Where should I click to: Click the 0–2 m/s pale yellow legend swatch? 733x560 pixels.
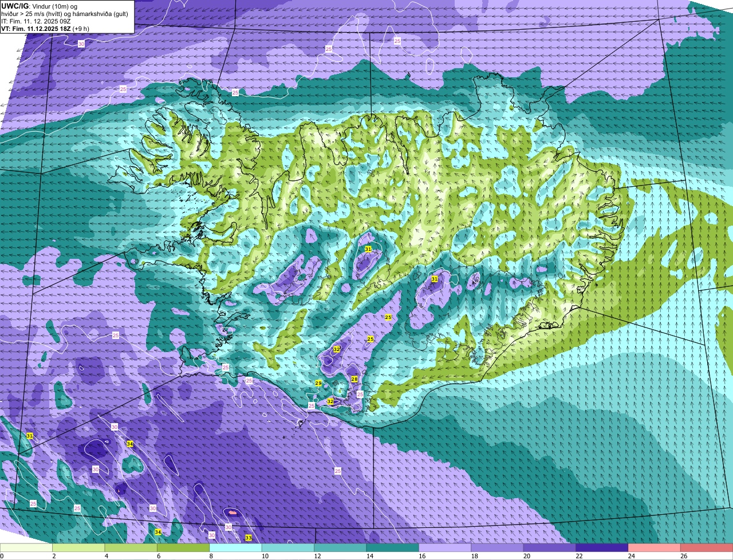point(26,548)
